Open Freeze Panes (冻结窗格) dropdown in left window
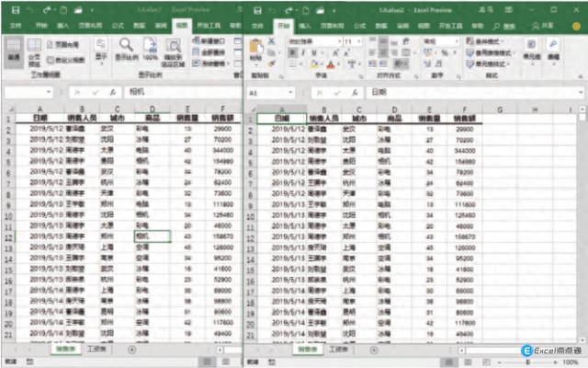 click(x=210, y=63)
